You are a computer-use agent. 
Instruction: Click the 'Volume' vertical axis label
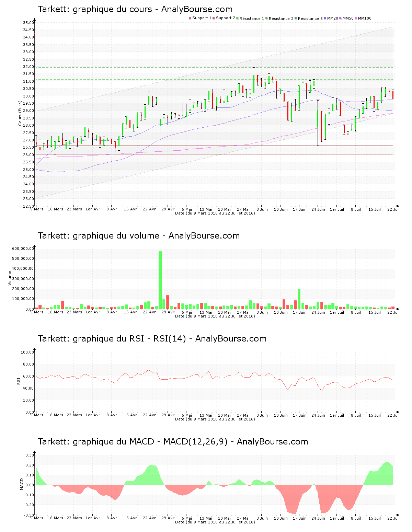click(10, 278)
